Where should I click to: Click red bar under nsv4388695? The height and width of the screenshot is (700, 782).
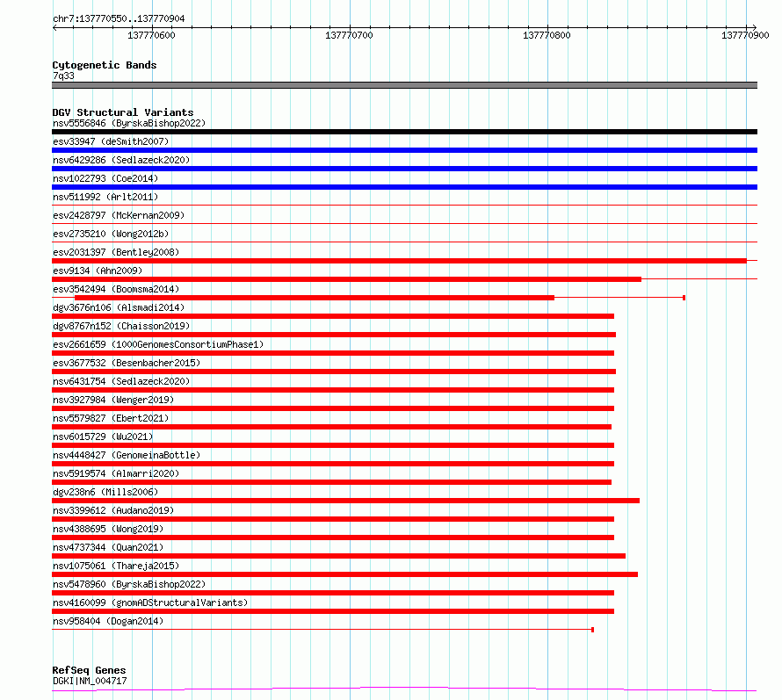click(333, 538)
